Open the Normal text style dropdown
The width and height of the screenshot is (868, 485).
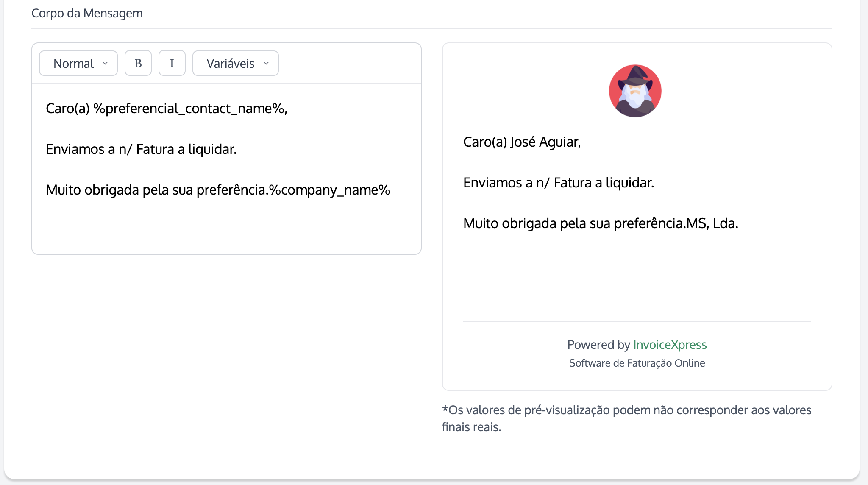(78, 63)
